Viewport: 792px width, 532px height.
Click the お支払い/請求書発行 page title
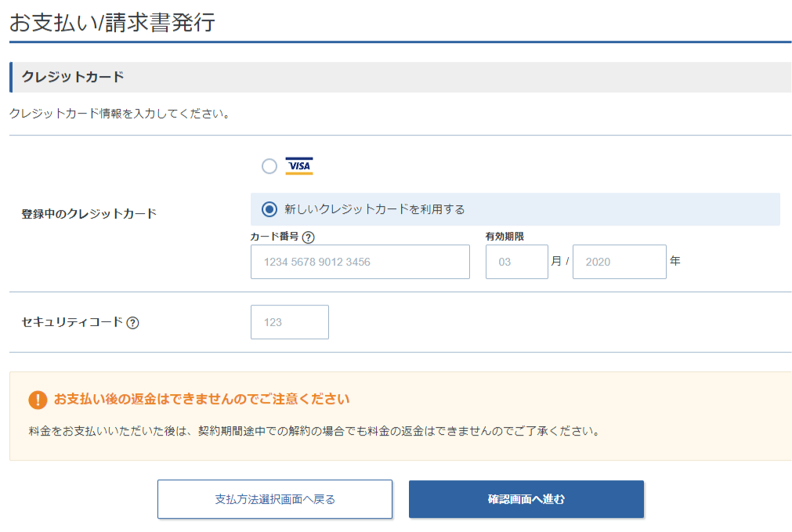point(112,22)
